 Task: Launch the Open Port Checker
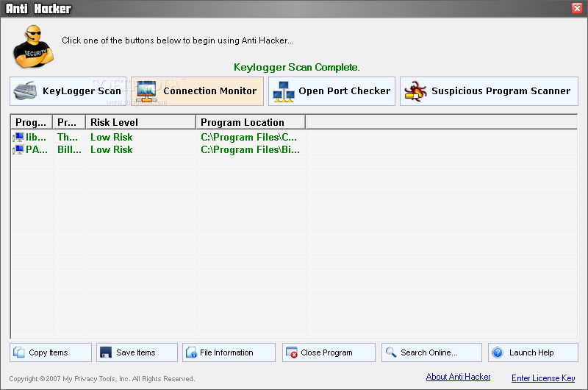click(x=332, y=91)
